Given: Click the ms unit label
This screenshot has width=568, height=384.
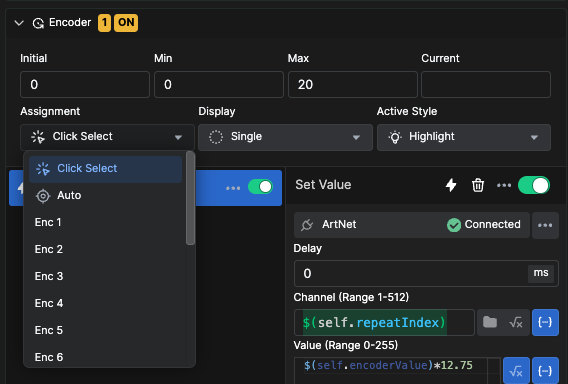Looking at the screenshot, I should [541, 273].
